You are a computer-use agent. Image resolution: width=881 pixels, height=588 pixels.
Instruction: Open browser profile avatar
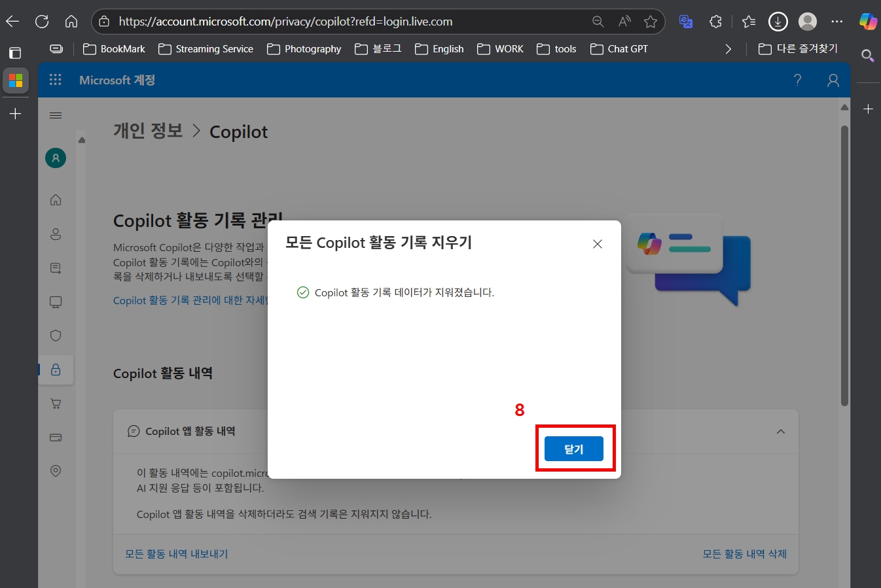pos(808,22)
